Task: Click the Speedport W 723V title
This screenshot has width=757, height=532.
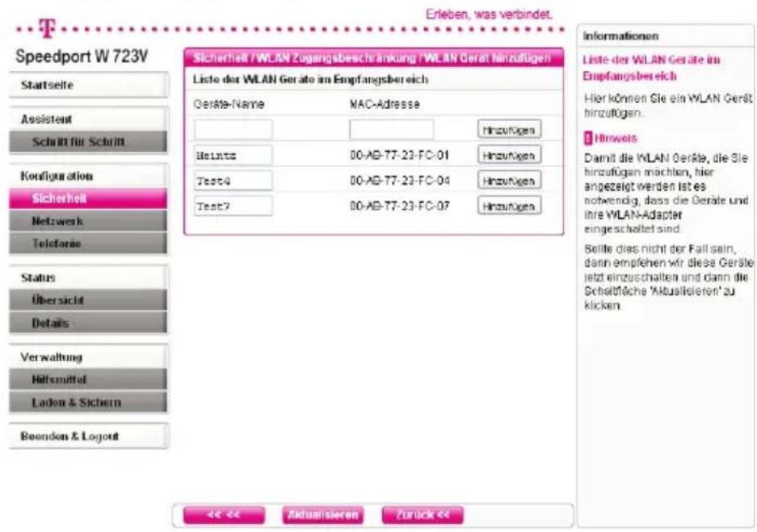Action: click(x=82, y=57)
